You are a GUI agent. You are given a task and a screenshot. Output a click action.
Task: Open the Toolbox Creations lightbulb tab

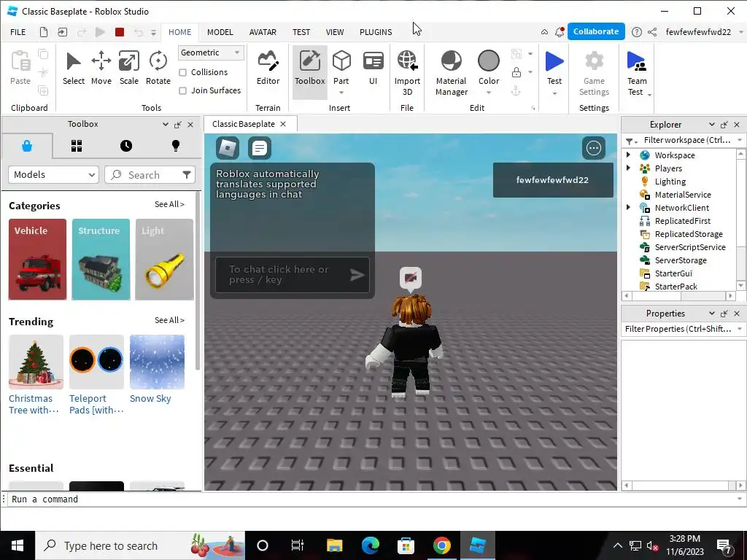(x=176, y=146)
